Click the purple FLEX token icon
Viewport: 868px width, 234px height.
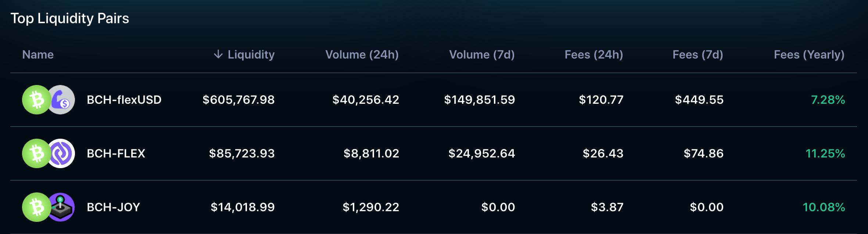point(61,153)
